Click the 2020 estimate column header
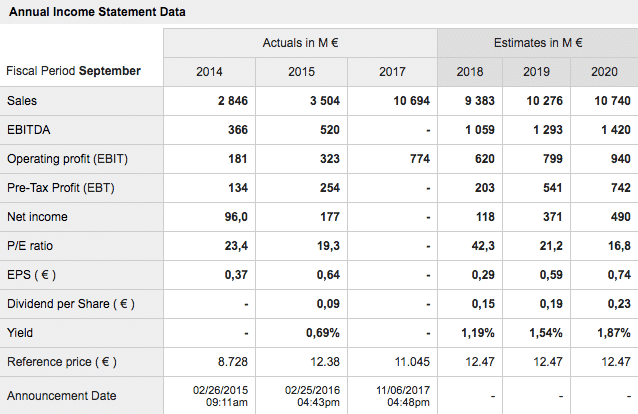The height and width of the screenshot is (414, 638). tap(604, 72)
